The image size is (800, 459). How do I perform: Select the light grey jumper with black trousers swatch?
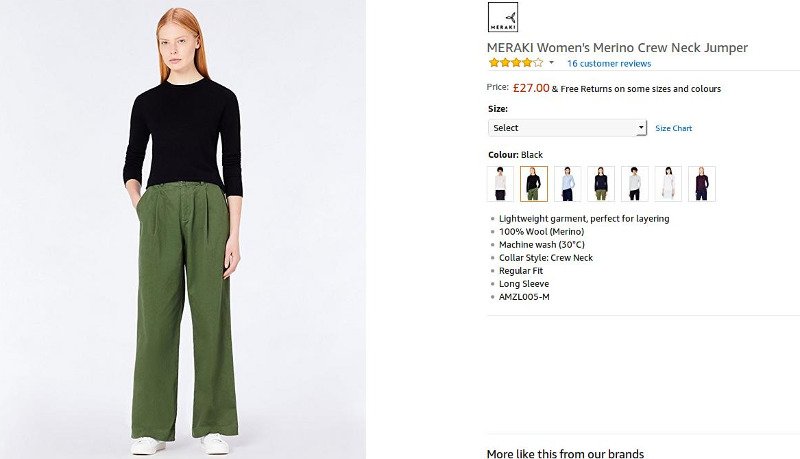pos(634,184)
